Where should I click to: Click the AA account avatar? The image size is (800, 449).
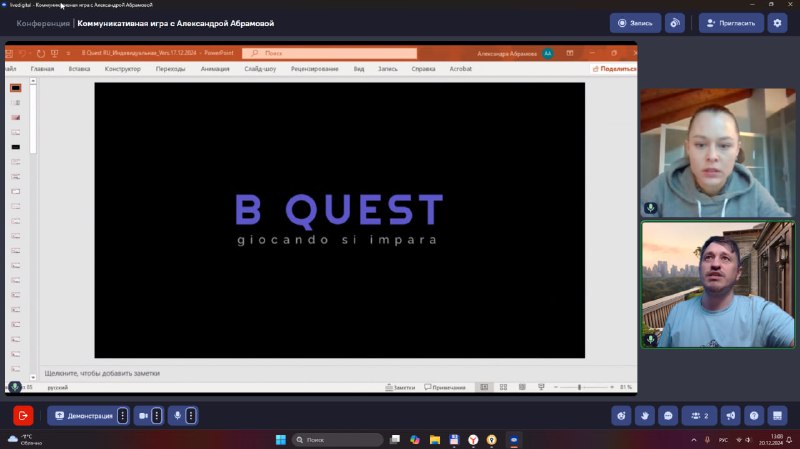[x=547, y=53]
